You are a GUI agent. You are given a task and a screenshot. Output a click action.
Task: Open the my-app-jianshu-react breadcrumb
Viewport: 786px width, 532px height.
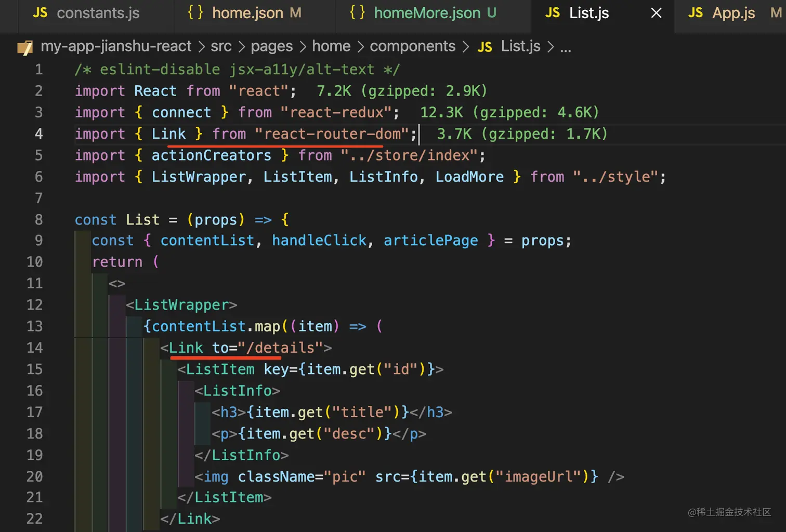coord(116,46)
